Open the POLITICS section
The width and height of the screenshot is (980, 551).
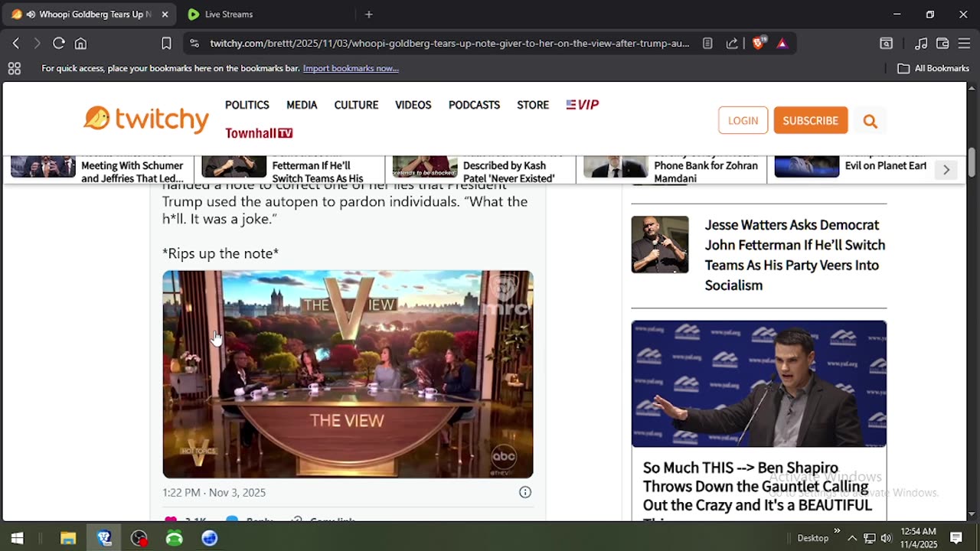[x=247, y=105]
